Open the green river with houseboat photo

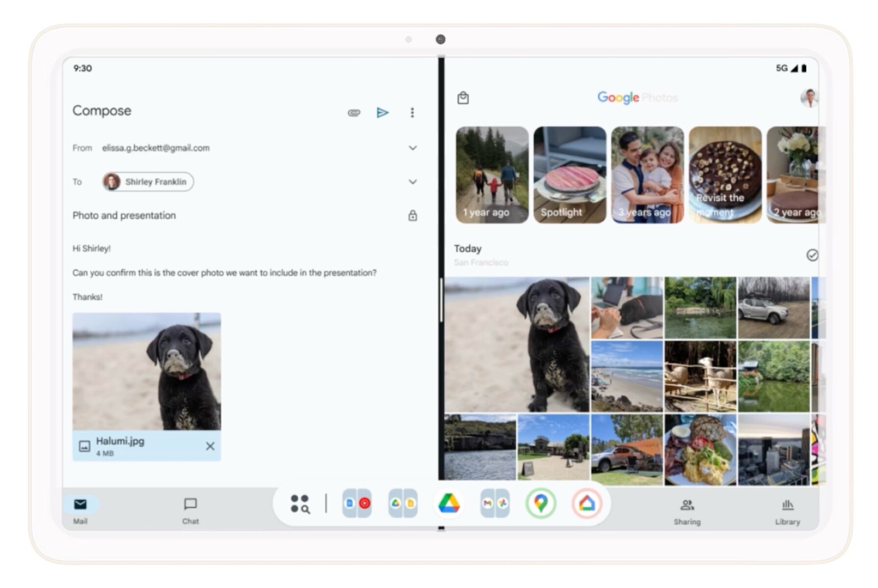pos(774,376)
